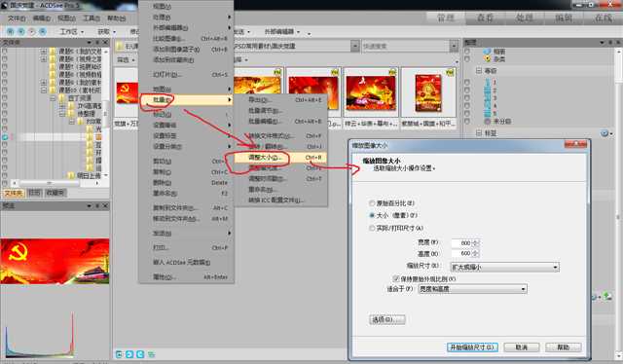The width and height of the screenshot is (623, 364).
Task: Click the first blue status bar icon
Action: coord(119,353)
